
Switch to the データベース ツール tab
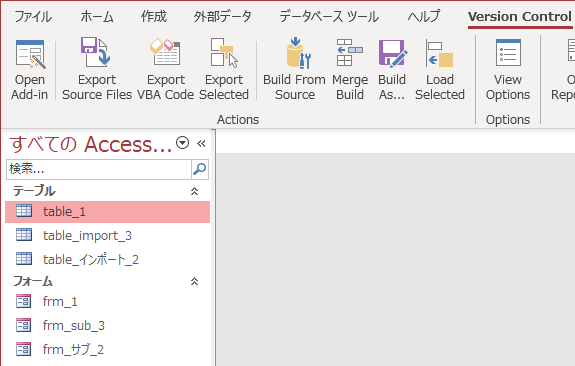329,17
